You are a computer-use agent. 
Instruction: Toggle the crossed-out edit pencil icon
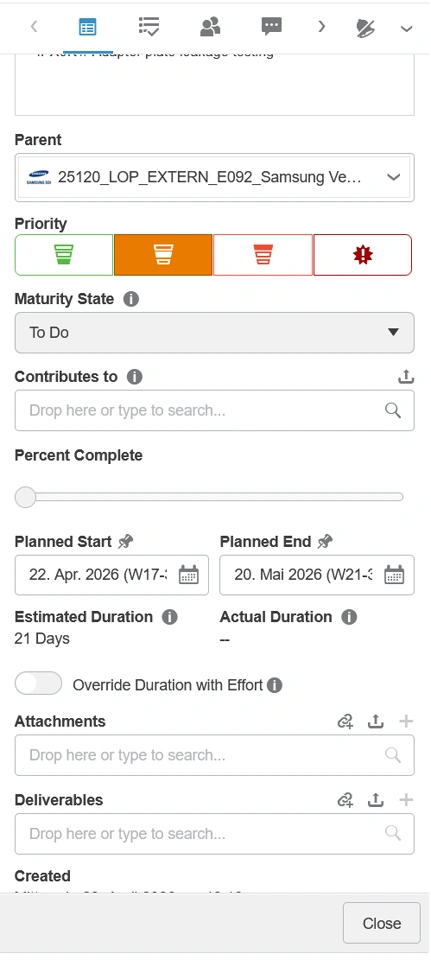point(365,28)
